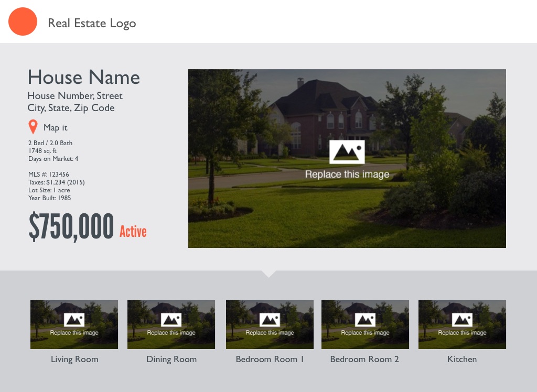Select the Dining Room label
This screenshot has width=537, height=392.
(171, 360)
